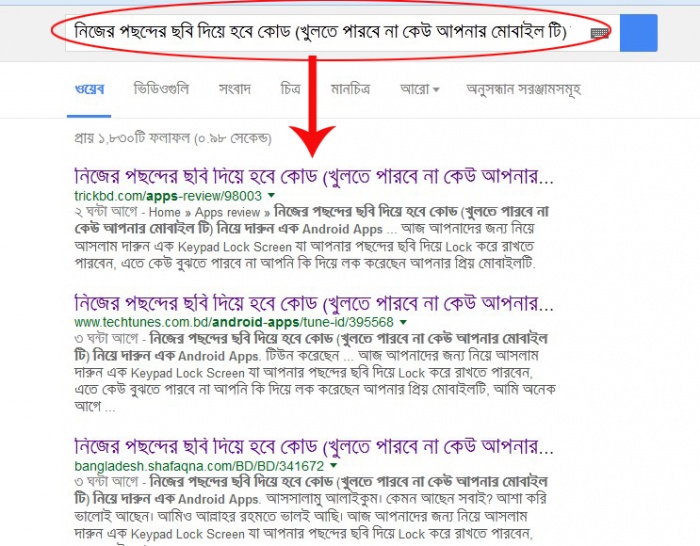Expand the green arrow next to trickbd.com URL
700x546 pixels.
click(x=271, y=196)
